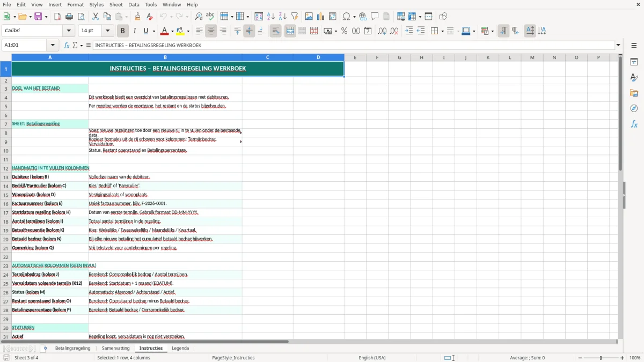Screen dimensions: 644x362
Task: Open the Sheet menu
Action: point(116,4)
